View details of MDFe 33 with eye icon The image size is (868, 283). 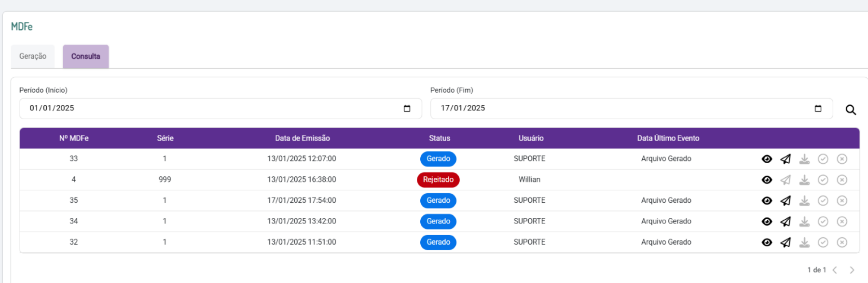click(767, 159)
